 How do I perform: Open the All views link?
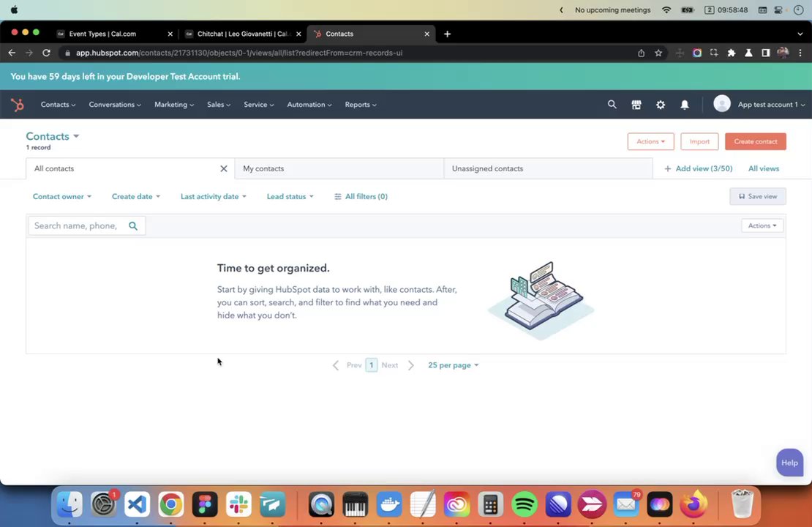point(763,168)
